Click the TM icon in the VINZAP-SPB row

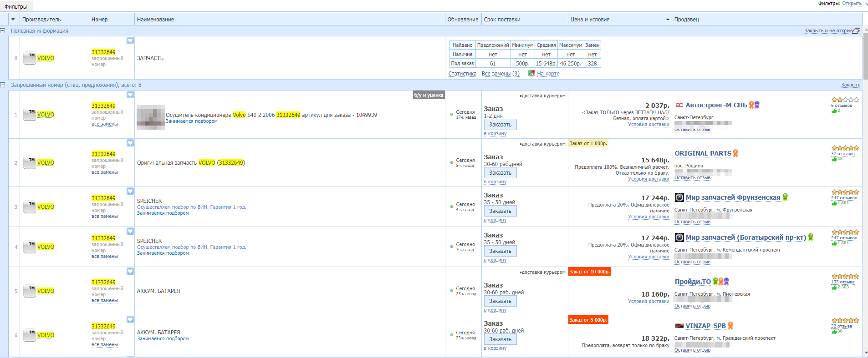[30, 335]
